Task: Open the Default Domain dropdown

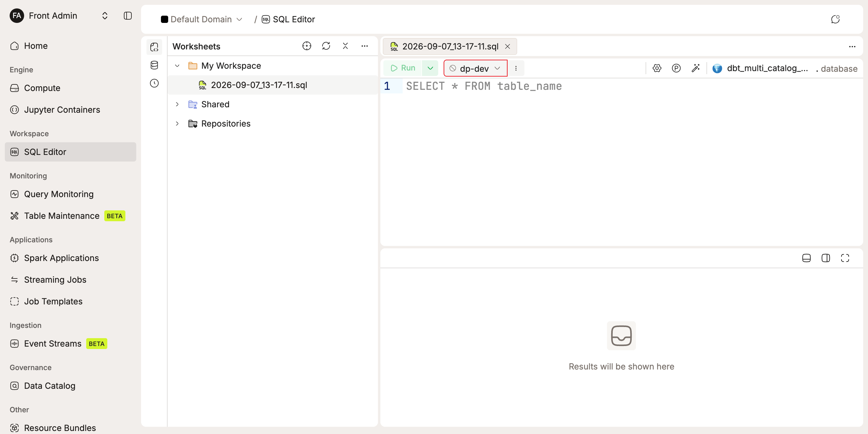Action: point(202,19)
